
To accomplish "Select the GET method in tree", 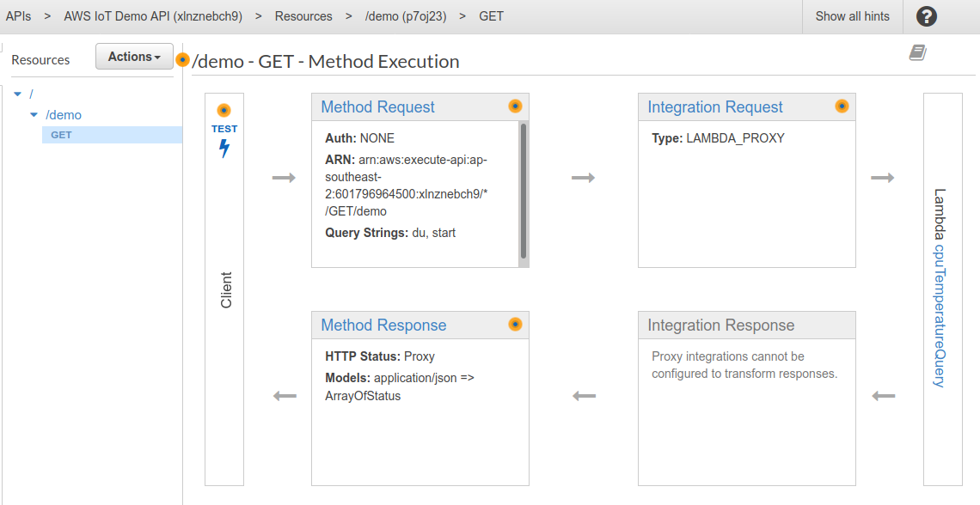I will (x=62, y=135).
